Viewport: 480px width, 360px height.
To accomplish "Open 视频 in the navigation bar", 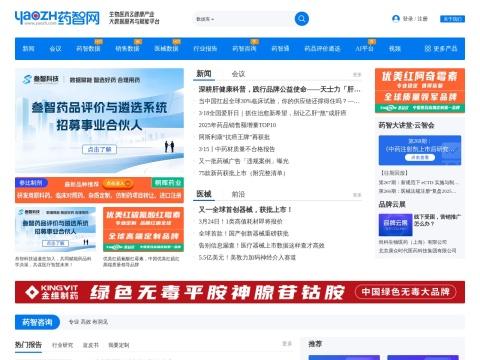I will pos(395,49).
